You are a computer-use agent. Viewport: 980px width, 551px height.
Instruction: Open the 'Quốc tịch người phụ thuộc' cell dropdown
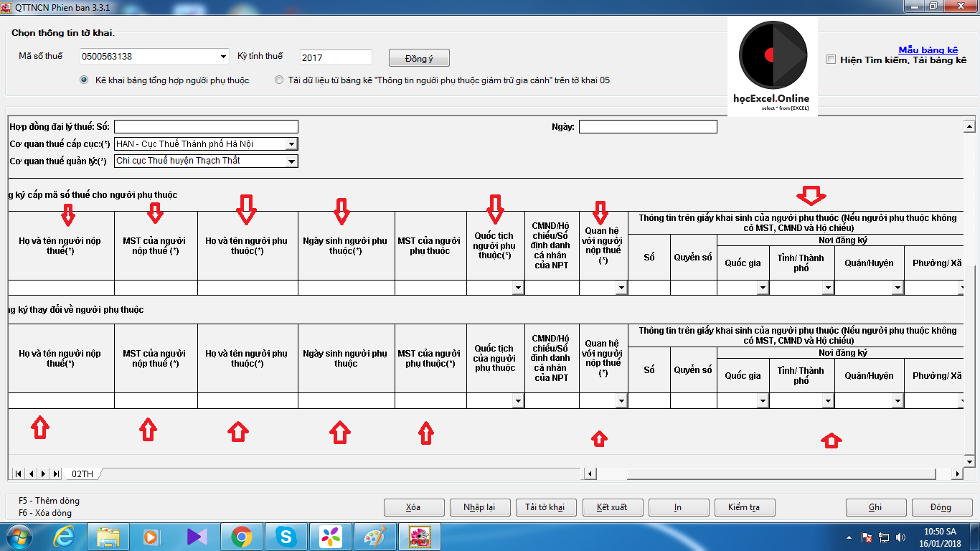(519, 288)
